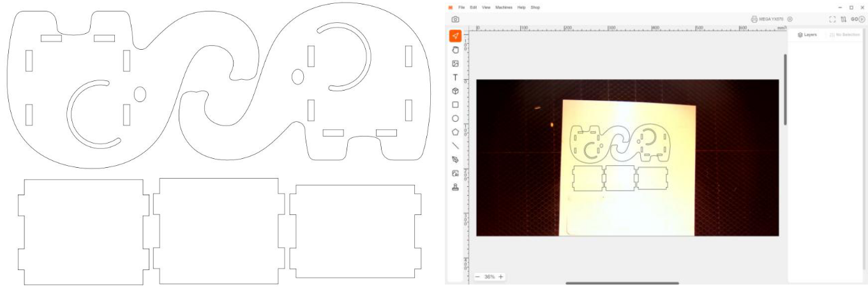This screenshot has width=868, height=289.
Task: Click the three box panels on canvas
Action: (x=620, y=178)
